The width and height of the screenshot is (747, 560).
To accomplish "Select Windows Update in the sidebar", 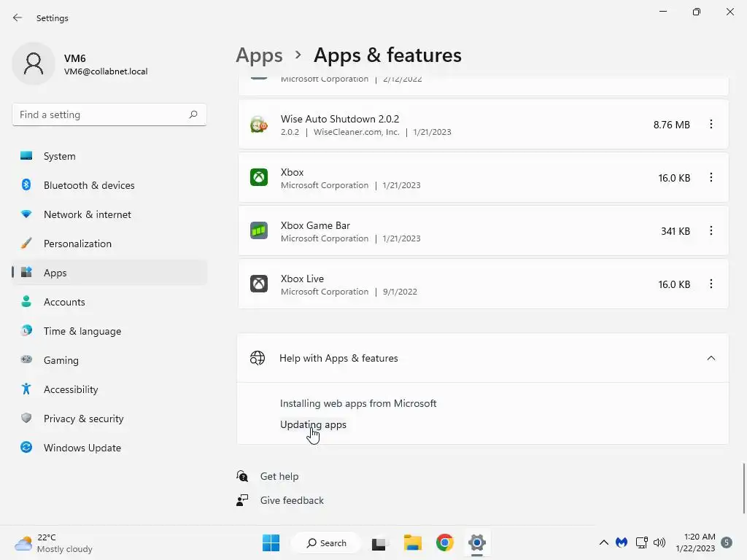I will (82, 448).
